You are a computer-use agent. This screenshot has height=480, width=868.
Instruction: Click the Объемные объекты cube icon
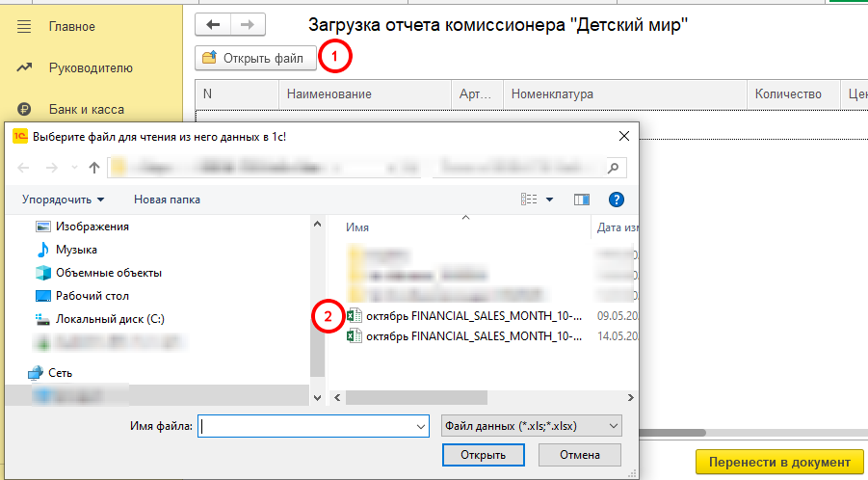pyautogui.click(x=42, y=273)
